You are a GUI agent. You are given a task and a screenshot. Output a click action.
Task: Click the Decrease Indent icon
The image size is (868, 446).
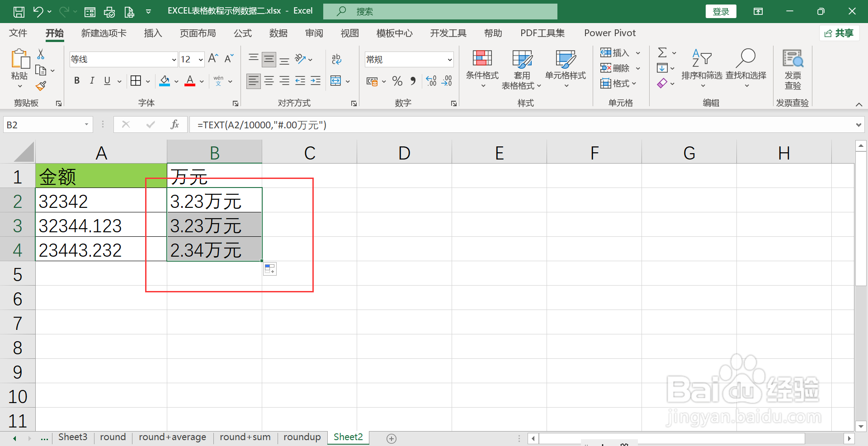(x=300, y=81)
